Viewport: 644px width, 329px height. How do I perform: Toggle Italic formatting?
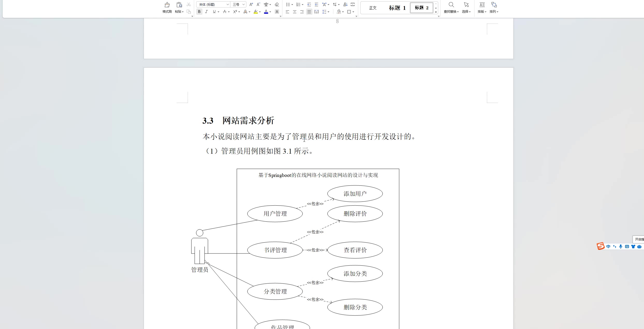tap(206, 12)
